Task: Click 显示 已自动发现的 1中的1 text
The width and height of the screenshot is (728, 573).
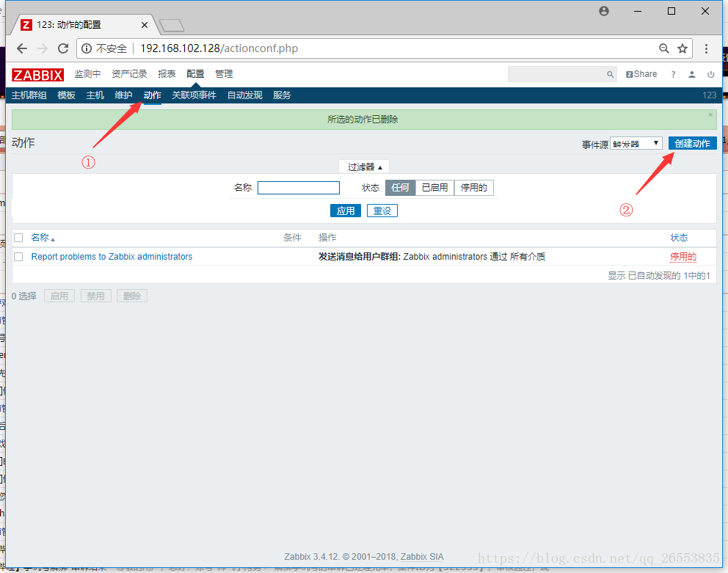Action: click(659, 276)
